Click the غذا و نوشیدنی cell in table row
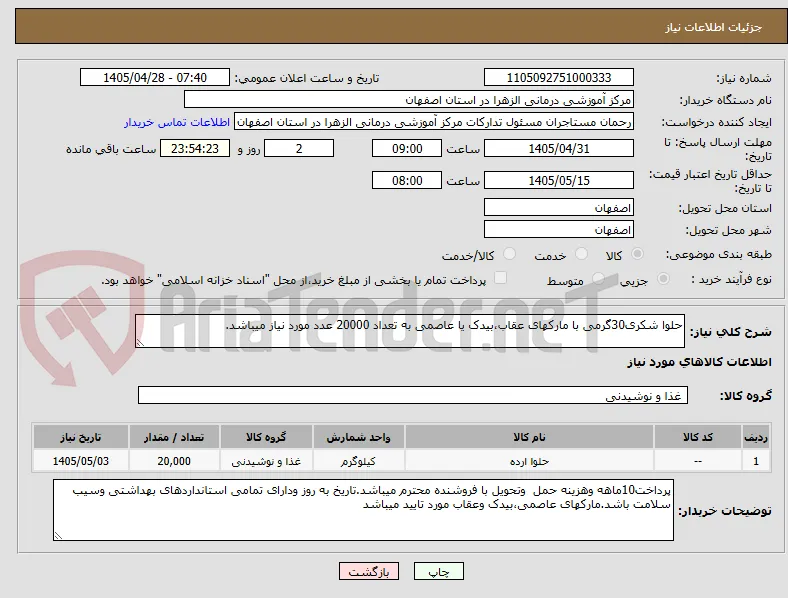 [266, 461]
